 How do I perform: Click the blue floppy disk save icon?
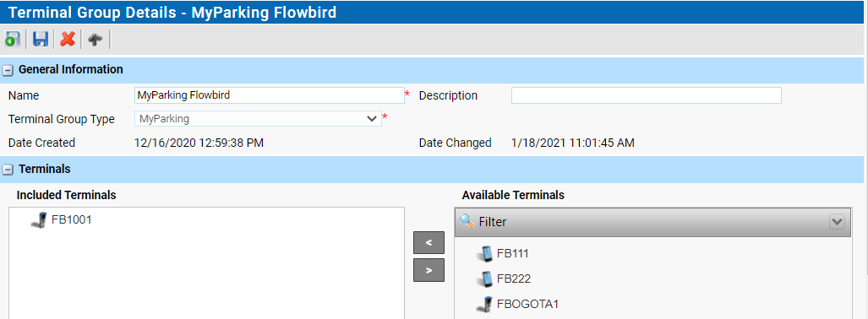[41, 40]
